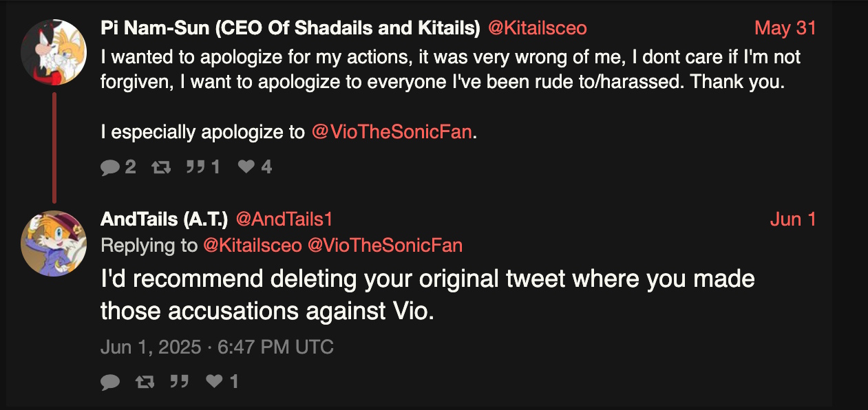Open Pi Nam-Sun's profile avatar

click(54, 52)
